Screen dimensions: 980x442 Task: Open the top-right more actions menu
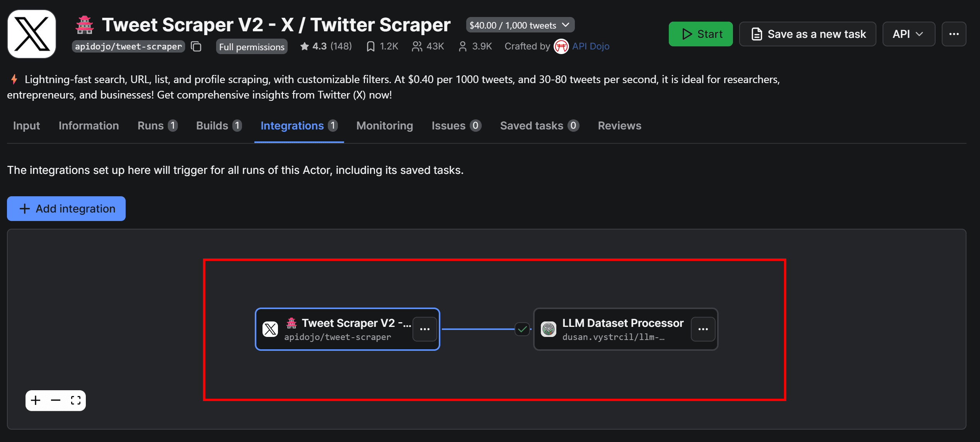coord(954,34)
